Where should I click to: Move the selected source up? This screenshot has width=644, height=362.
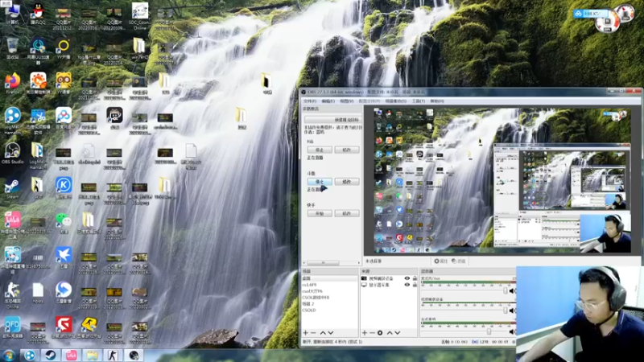[x=390, y=333]
